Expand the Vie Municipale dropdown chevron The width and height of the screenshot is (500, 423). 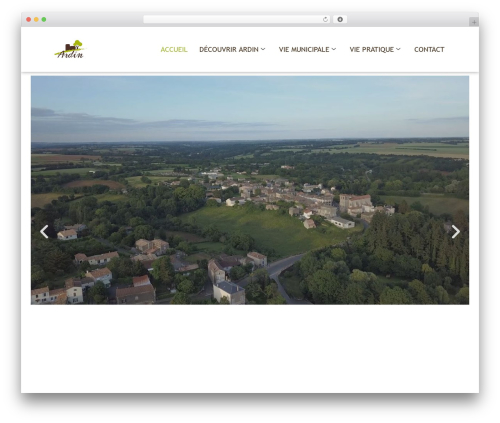tap(334, 49)
